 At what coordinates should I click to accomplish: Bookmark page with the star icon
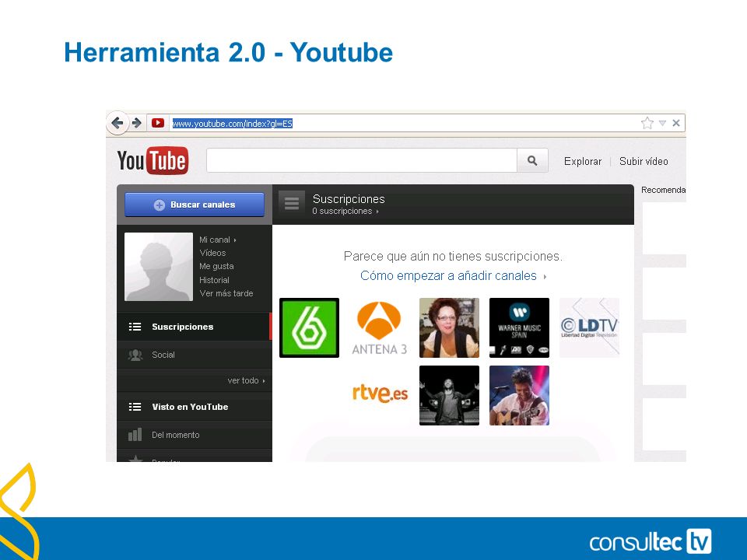647,124
